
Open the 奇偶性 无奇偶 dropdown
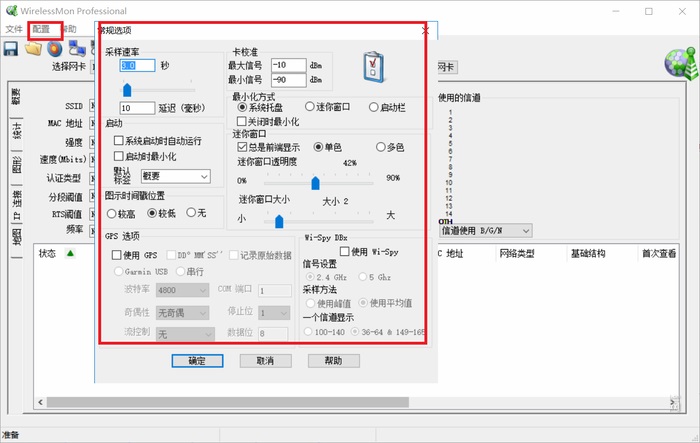point(182,313)
